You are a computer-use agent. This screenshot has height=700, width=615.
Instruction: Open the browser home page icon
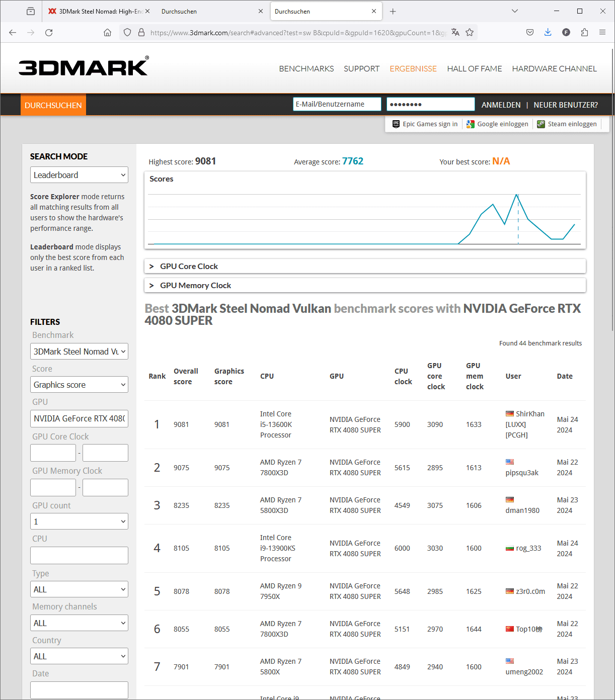point(107,32)
